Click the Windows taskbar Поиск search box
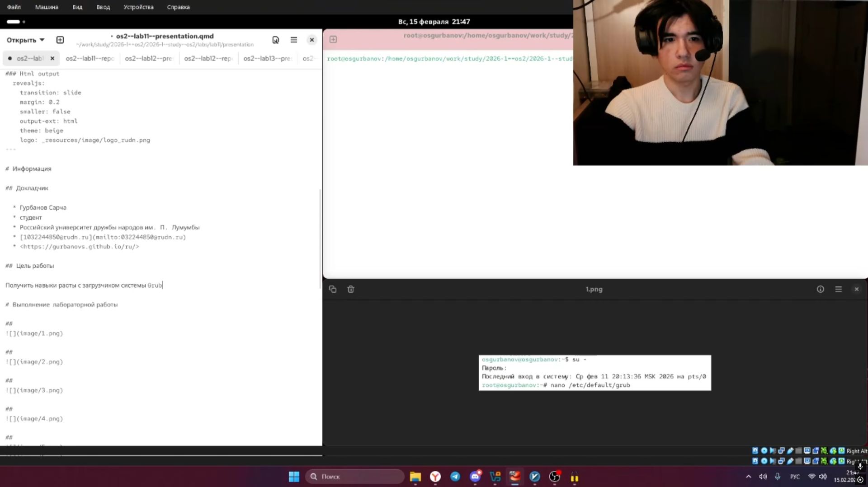 pos(355,477)
